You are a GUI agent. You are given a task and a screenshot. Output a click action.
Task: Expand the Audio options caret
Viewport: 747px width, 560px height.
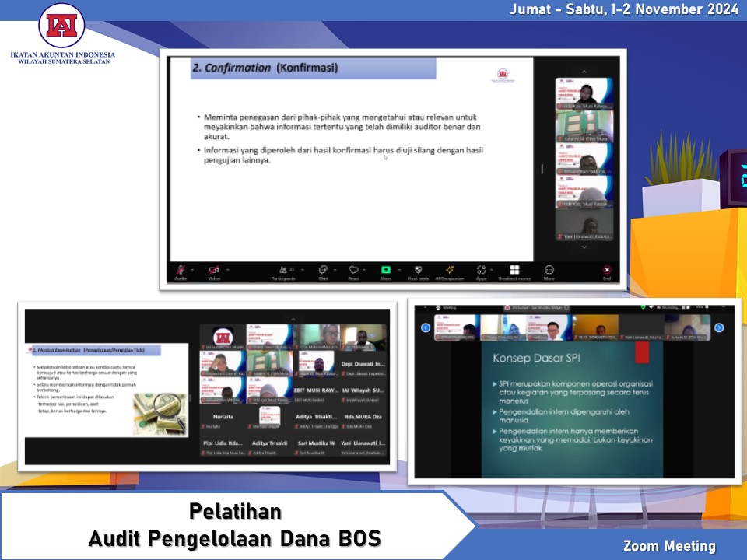pyautogui.click(x=192, y=270)
